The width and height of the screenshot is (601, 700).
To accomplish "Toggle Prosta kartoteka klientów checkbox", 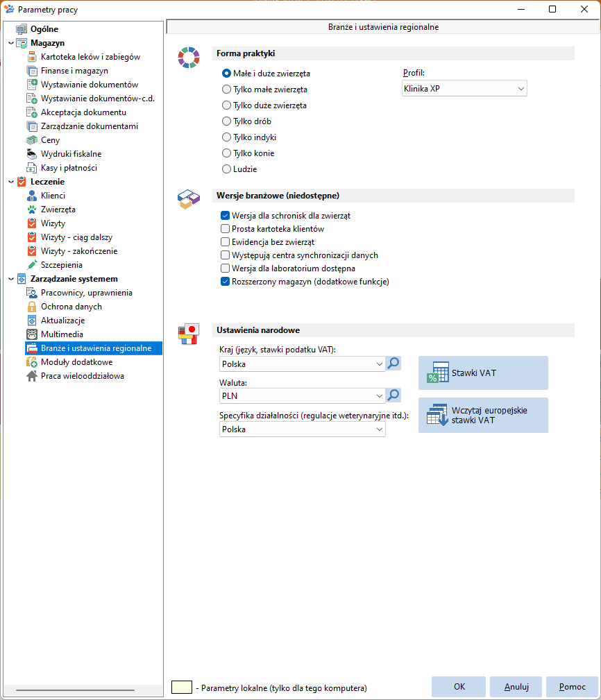I will (225, 228).
